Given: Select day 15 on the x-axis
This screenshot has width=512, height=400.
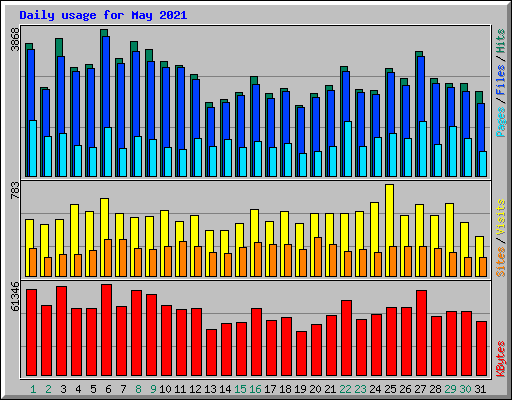Looking at the screenshot, I should (240, 389).
